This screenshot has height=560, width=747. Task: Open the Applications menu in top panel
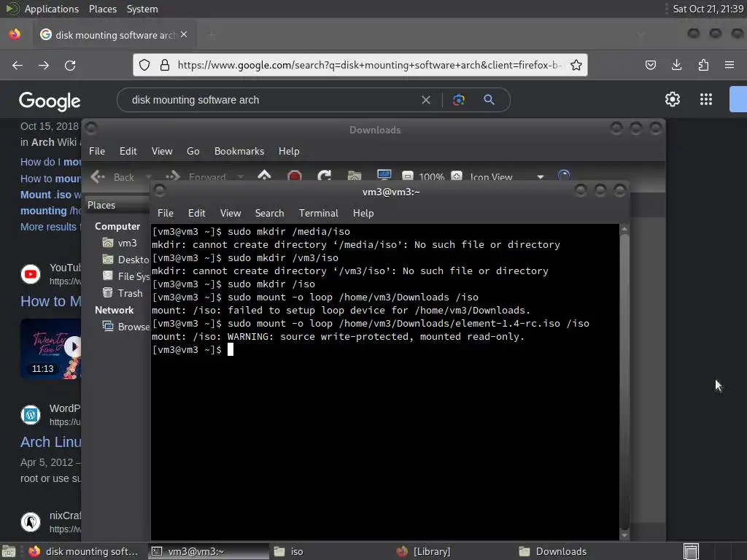point(42,9)
